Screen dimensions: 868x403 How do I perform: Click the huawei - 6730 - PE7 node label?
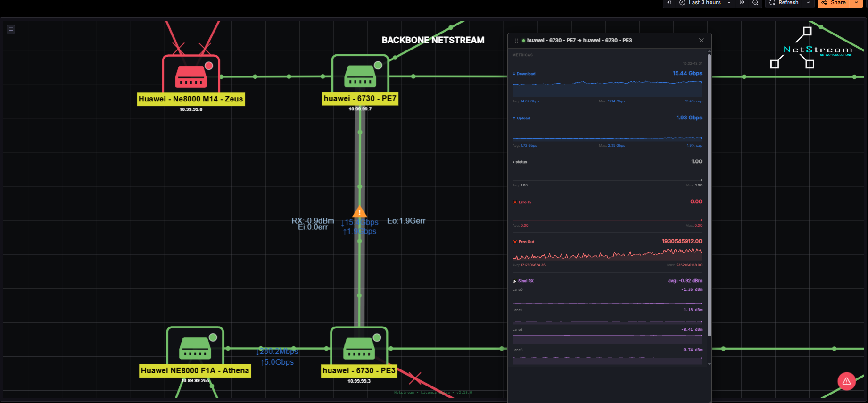(360, 99)
